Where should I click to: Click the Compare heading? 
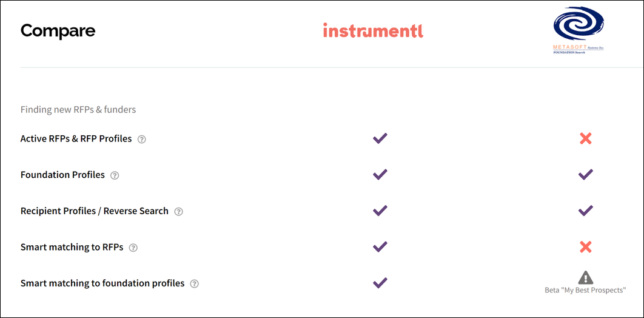(58, 30)
